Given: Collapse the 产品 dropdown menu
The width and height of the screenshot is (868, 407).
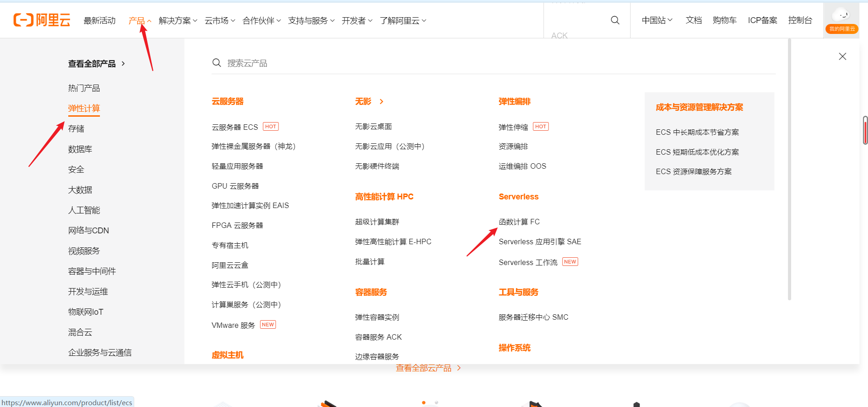Looking at the screenshot, I should pos(140,21).
